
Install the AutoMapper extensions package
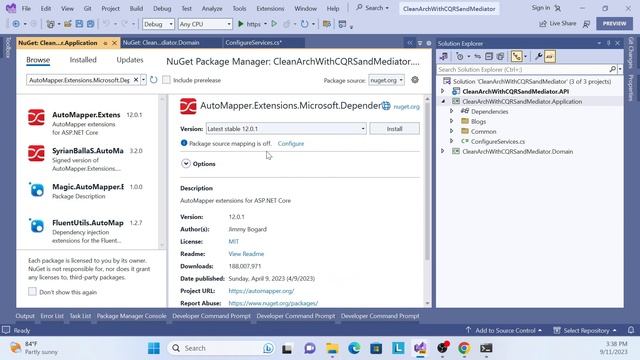click(x=394, y=129)
